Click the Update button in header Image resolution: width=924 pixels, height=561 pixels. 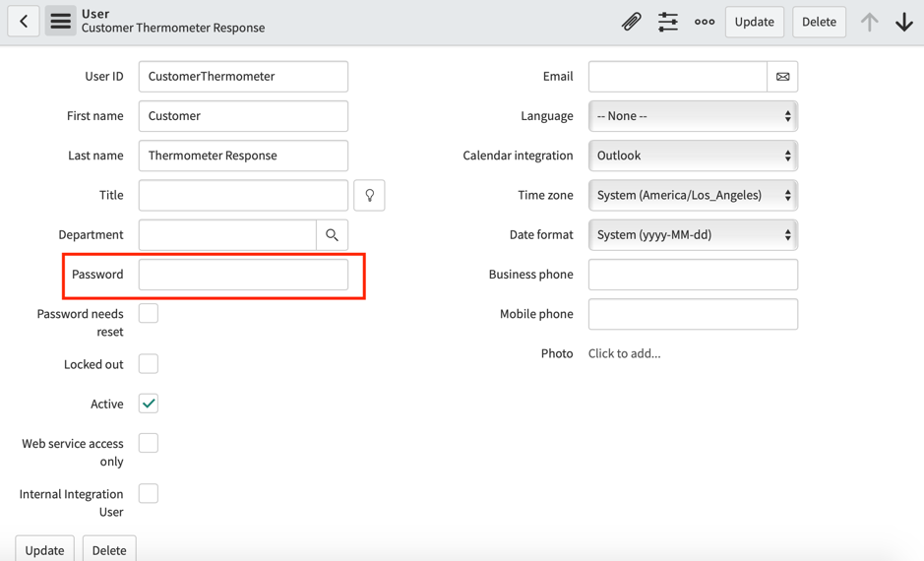tap(755, 22)
